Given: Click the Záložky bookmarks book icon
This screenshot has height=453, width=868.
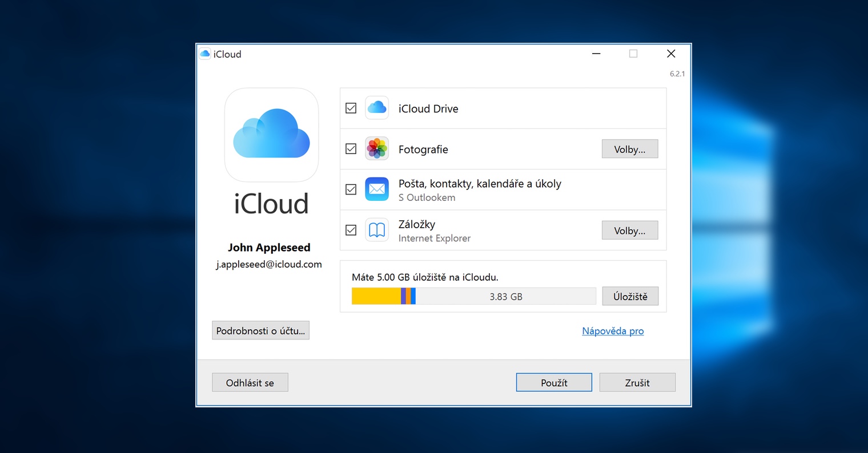Looking at the screenshot, I should [x=377, y=230].
